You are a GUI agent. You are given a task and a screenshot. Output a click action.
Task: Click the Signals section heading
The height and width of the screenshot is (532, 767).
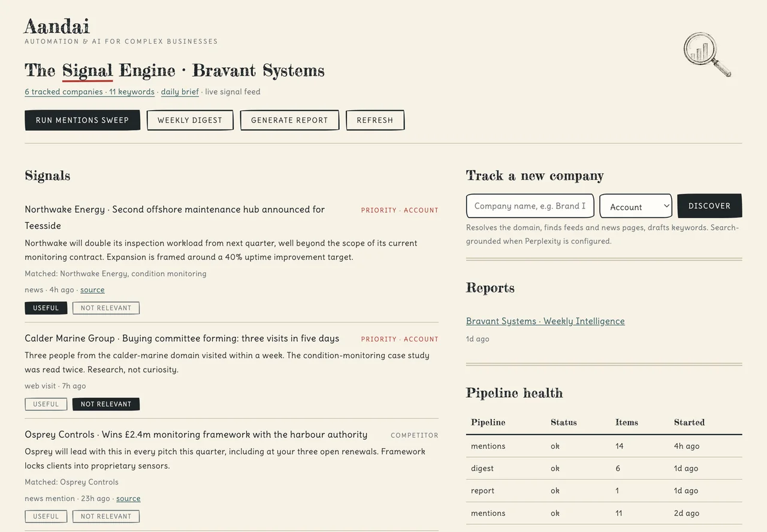pyautogui.click(x=47, y=176)
